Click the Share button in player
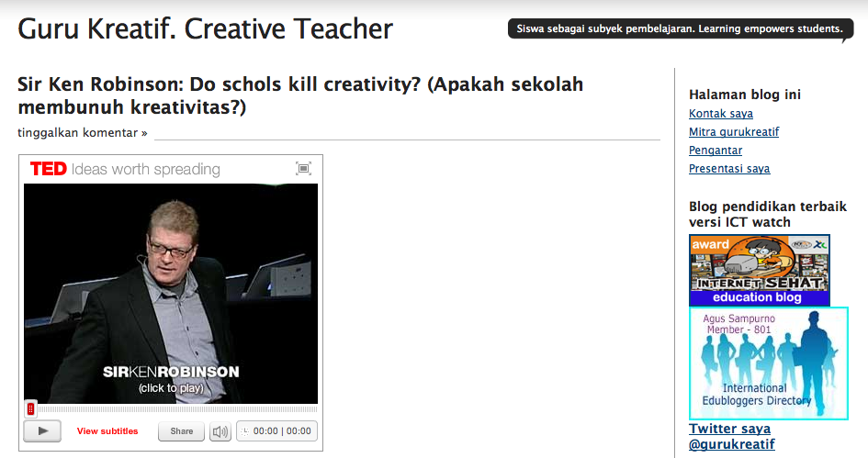868x458 pixels. coord(182,431)
